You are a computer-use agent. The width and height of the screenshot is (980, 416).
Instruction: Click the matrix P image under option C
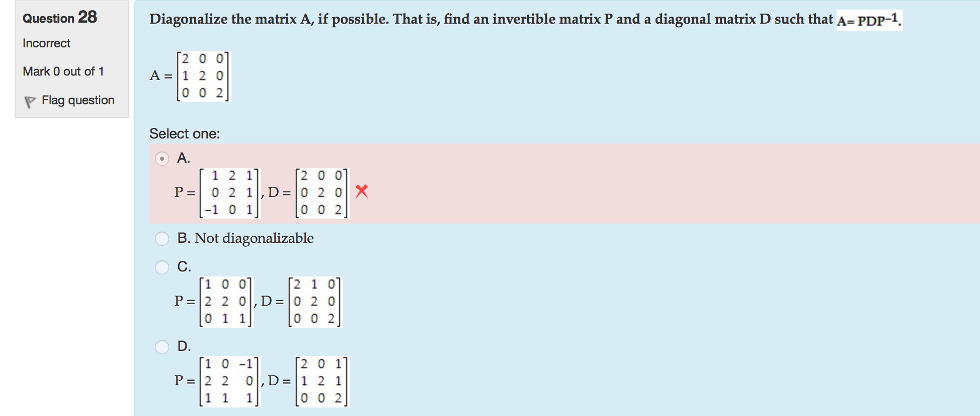(225, 301)
